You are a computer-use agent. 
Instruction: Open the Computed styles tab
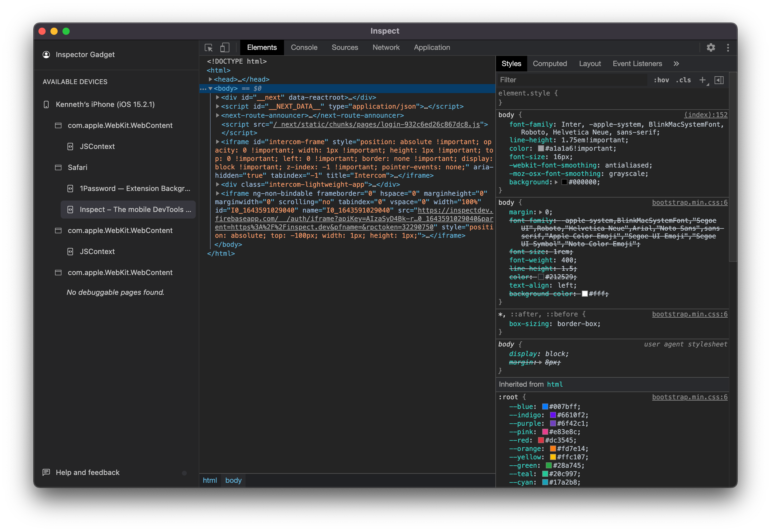point(549,64)
